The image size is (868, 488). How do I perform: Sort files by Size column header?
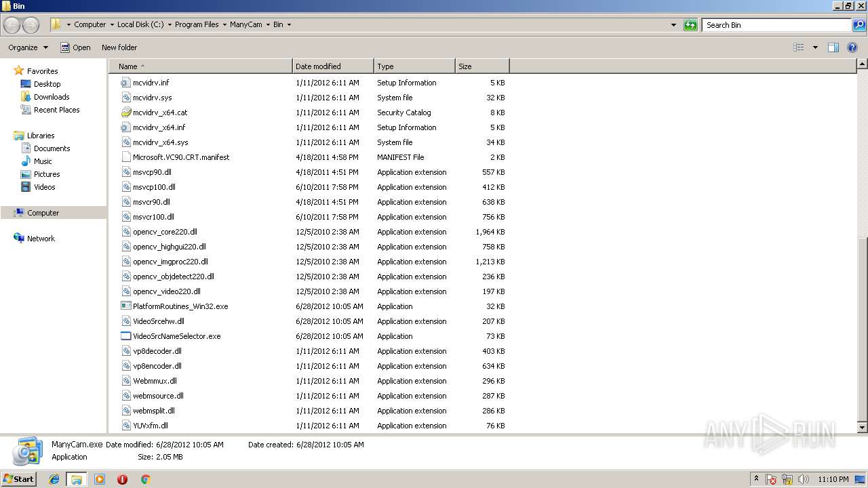482,66
